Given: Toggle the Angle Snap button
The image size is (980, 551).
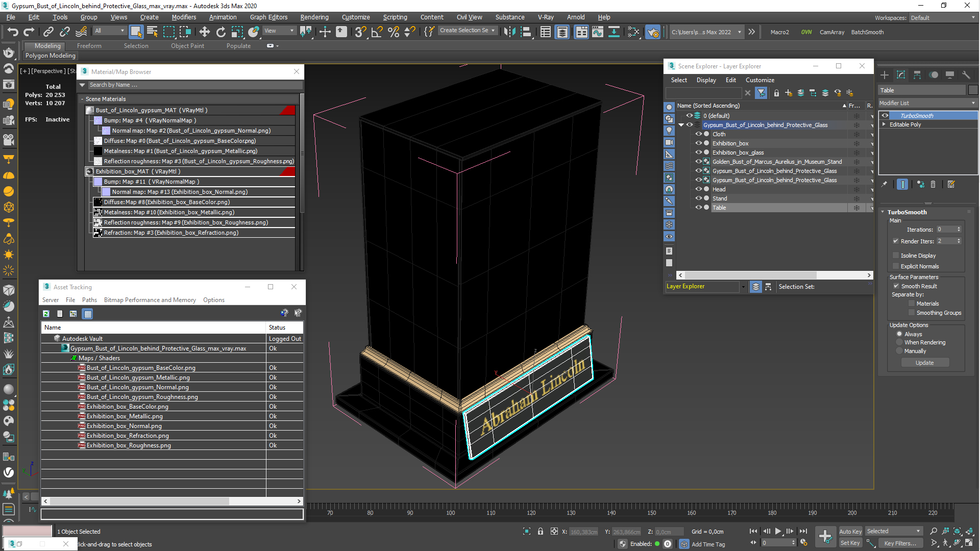Looking at the screenshot, I should [377, 32].
